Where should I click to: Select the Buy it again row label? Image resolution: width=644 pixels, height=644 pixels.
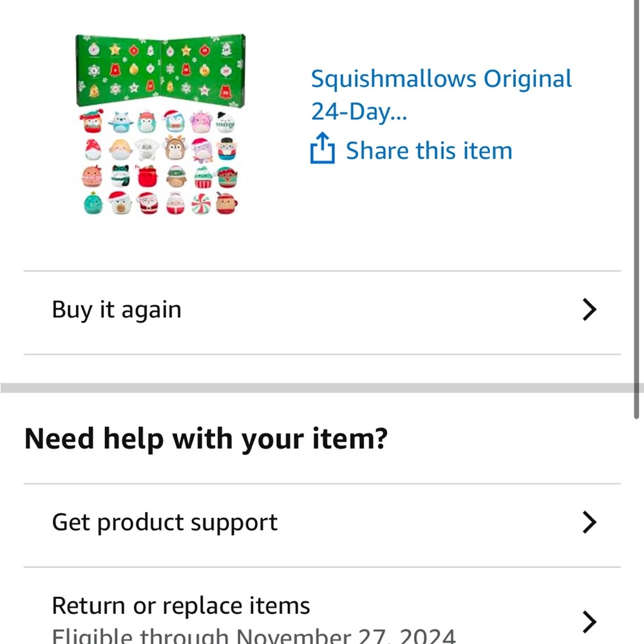click(117, 310)
